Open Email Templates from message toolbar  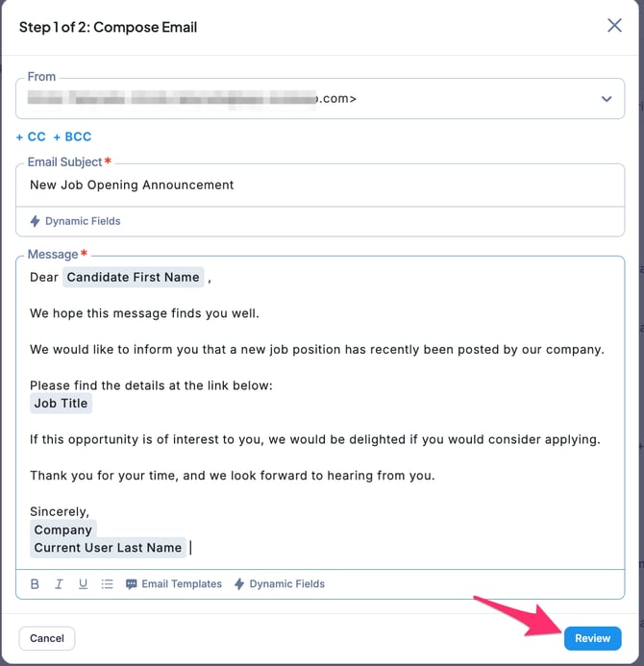coord(174,584)
